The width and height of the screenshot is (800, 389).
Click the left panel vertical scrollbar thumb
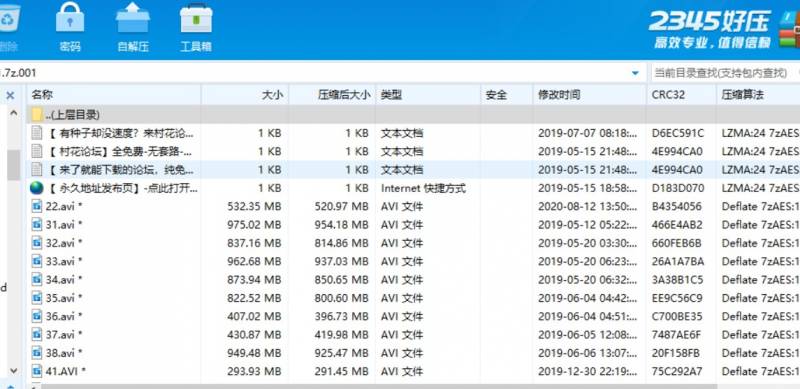[14, 164]
